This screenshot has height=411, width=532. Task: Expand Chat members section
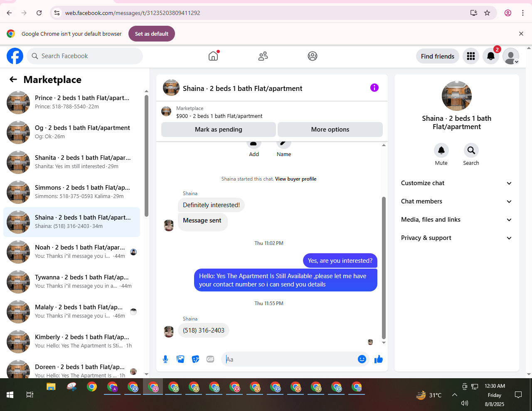pos(456,201)
